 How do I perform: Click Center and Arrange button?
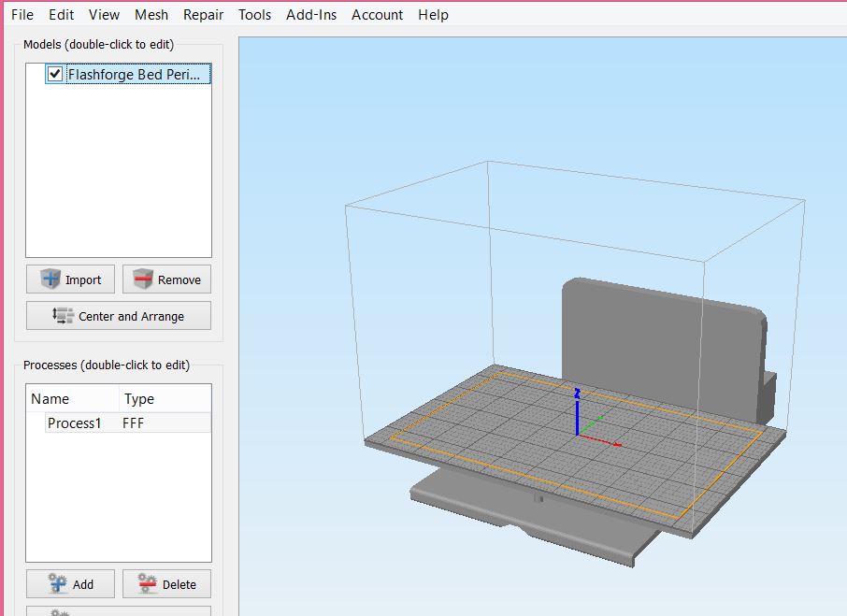[x=119, y=316]
